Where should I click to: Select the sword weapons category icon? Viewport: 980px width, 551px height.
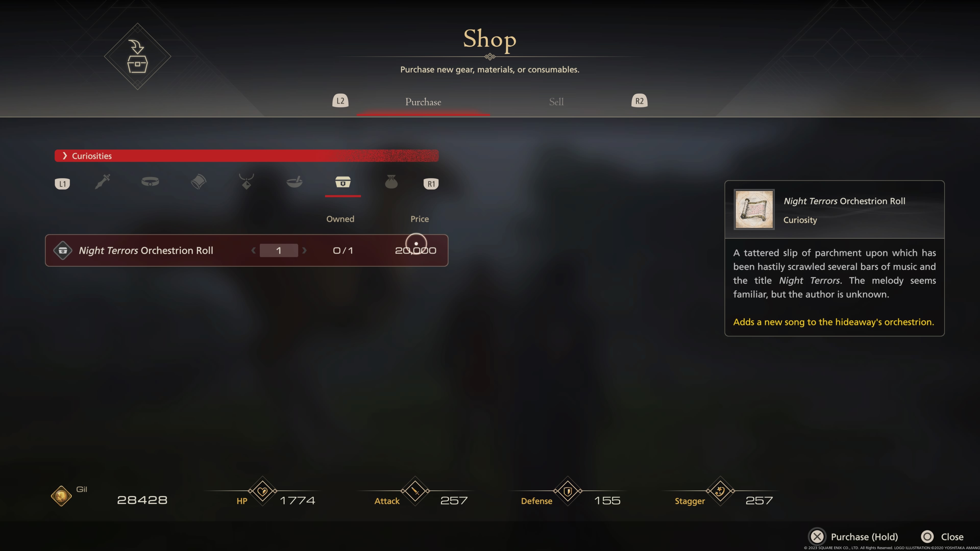[102, 182]
